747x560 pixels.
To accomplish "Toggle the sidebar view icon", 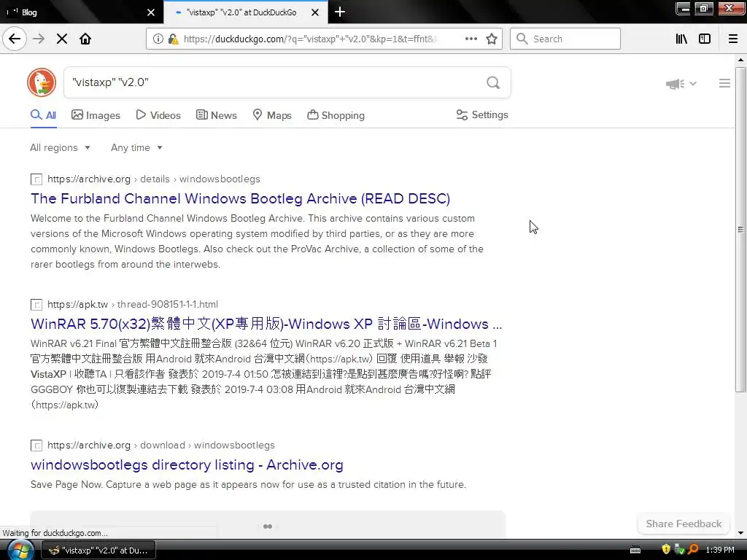I will pos(705,39).
